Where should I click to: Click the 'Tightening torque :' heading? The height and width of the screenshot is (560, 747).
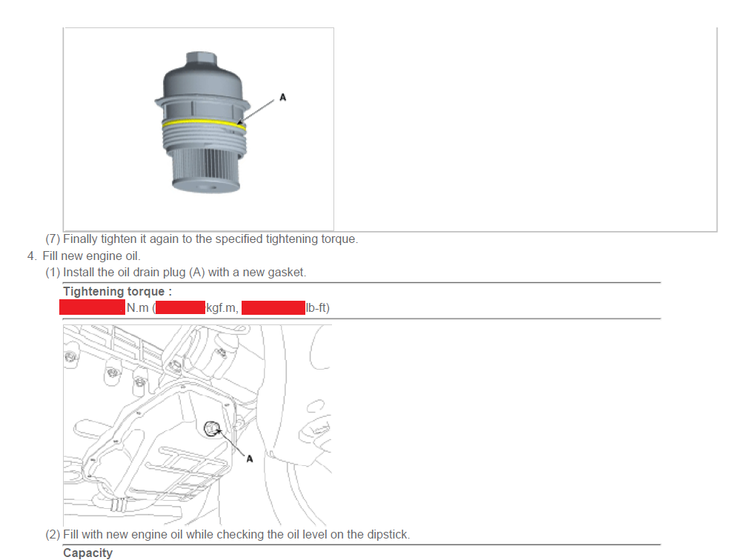point(117,291)
